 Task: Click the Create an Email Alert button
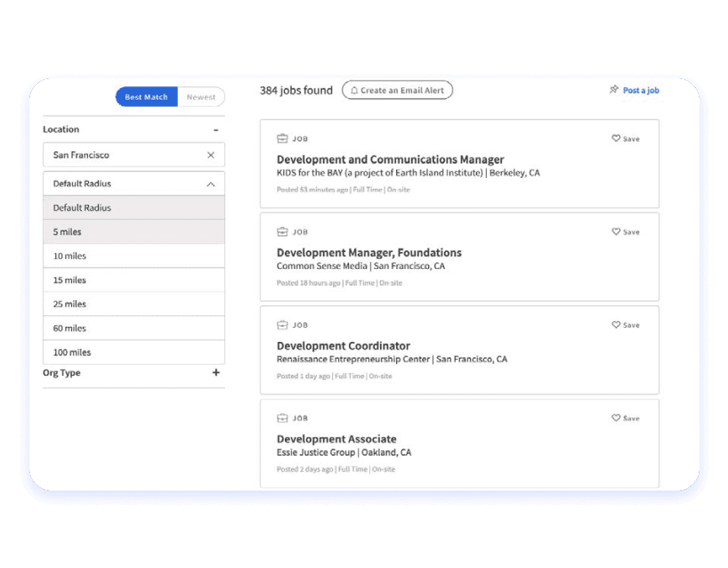click(397, 91)
